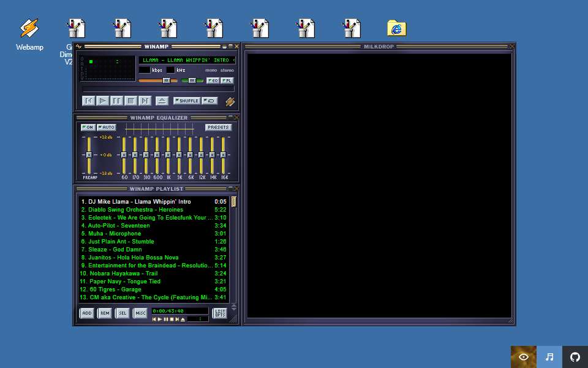Open the playlist MISC menu
Image resolution: width=588 pixels, height=368 pixels.
(x=140, y=313)
